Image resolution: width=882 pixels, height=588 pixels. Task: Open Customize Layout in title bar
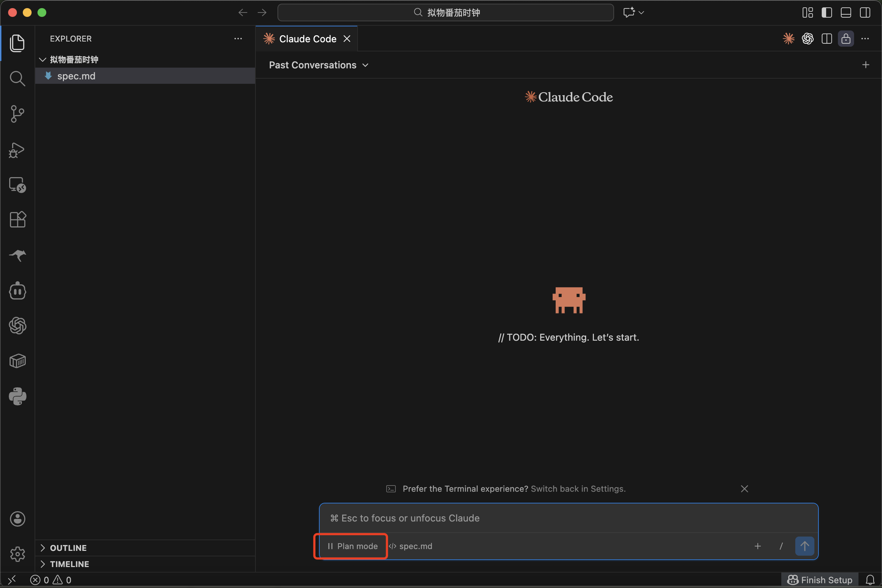click(x=808, y=12)
